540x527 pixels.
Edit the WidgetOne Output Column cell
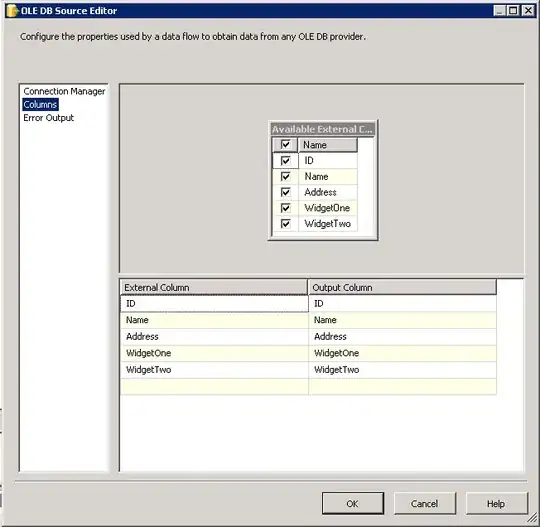(x=402, y=353)
